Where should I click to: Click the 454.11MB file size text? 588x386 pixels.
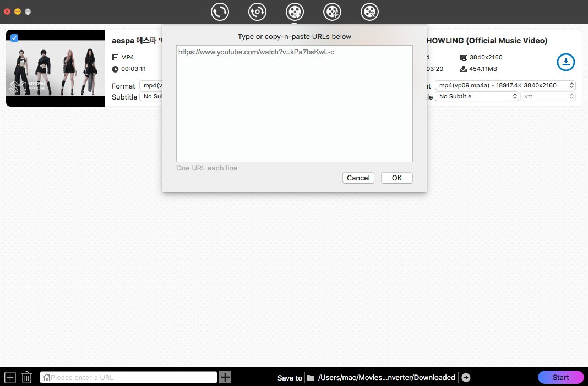(x=483, y=69)
